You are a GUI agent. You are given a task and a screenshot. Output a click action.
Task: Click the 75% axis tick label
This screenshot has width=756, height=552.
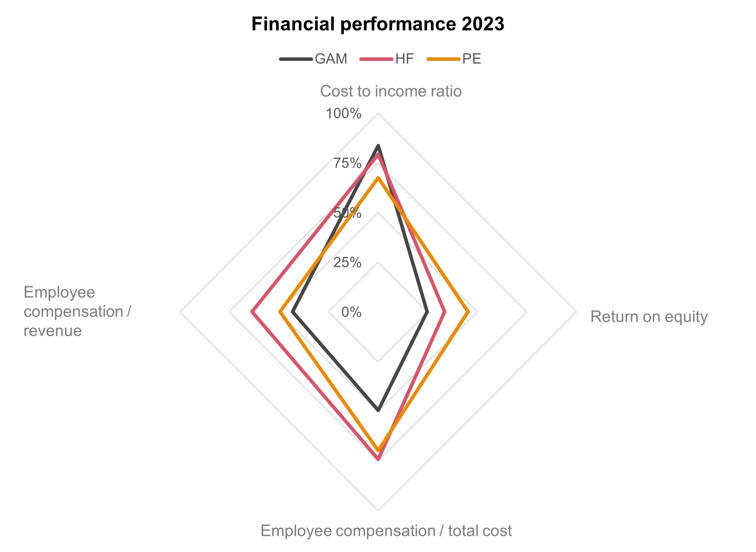[347, 163]
